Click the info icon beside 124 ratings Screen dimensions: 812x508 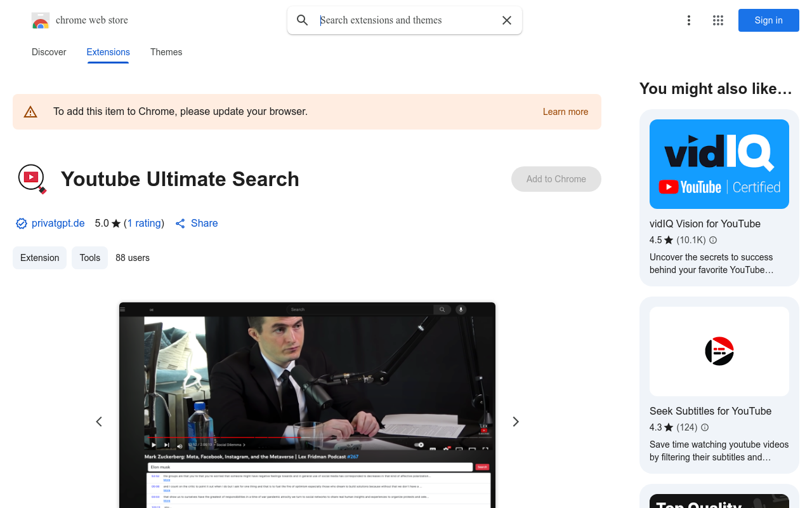(705, 427)
